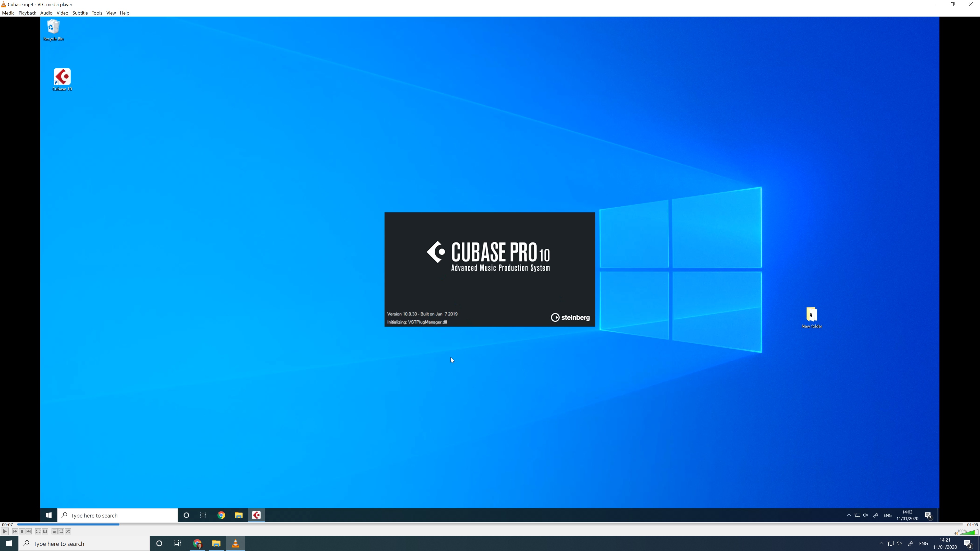Open VLC extended settings (equalizer sliders icon)
The height and width of the screenshot is (551, 980).
[x=45, y=531]
